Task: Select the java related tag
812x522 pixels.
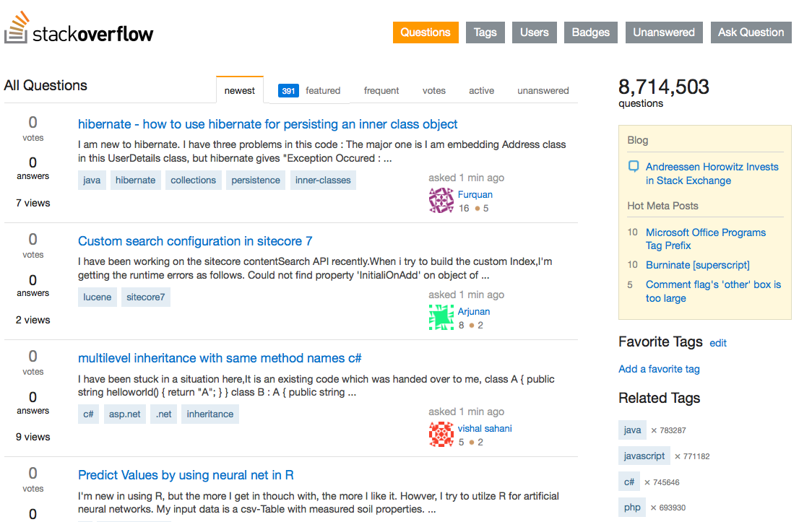Action: (x=632, y=430)
